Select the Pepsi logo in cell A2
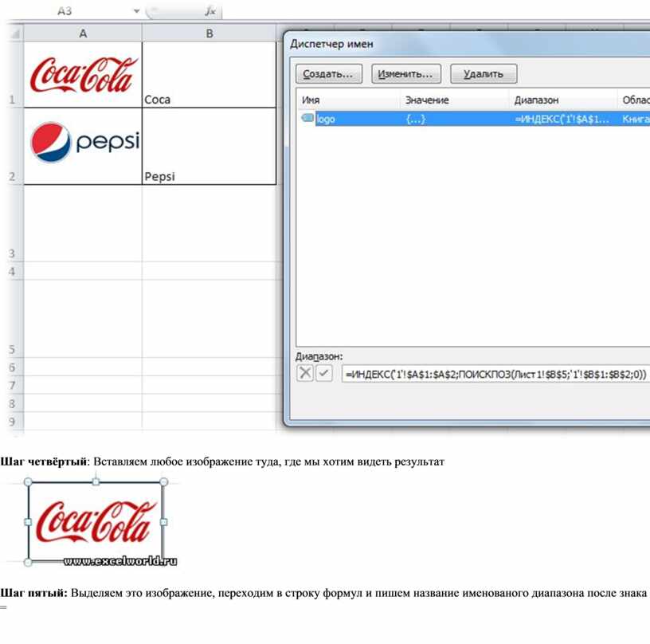650x644 pixels. (x=84, y=142)
